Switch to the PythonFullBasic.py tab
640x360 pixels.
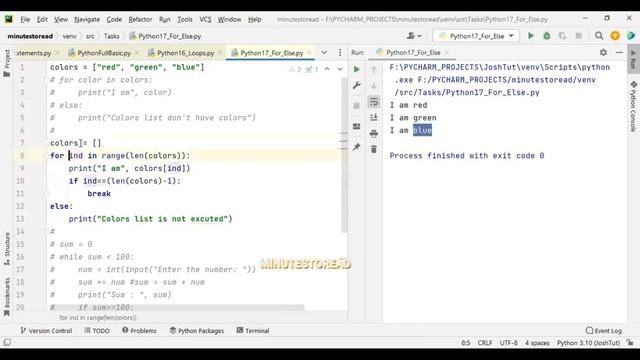point(104,53)
